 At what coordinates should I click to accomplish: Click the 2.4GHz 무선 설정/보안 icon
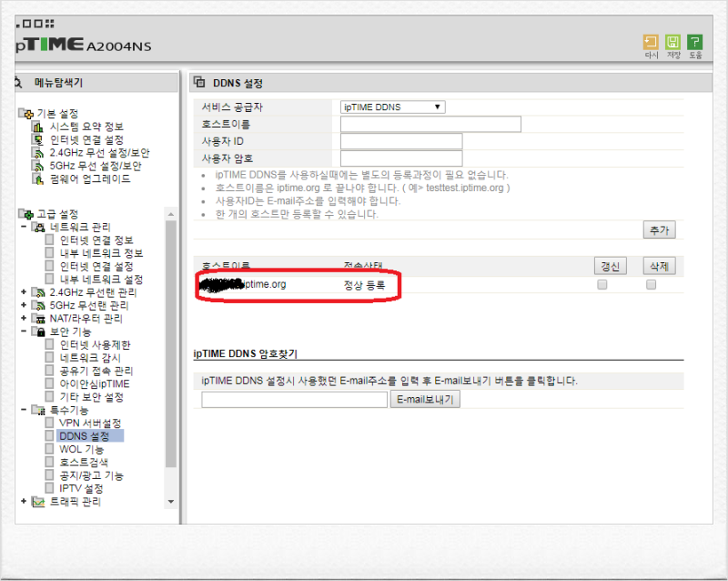(37, 152)
